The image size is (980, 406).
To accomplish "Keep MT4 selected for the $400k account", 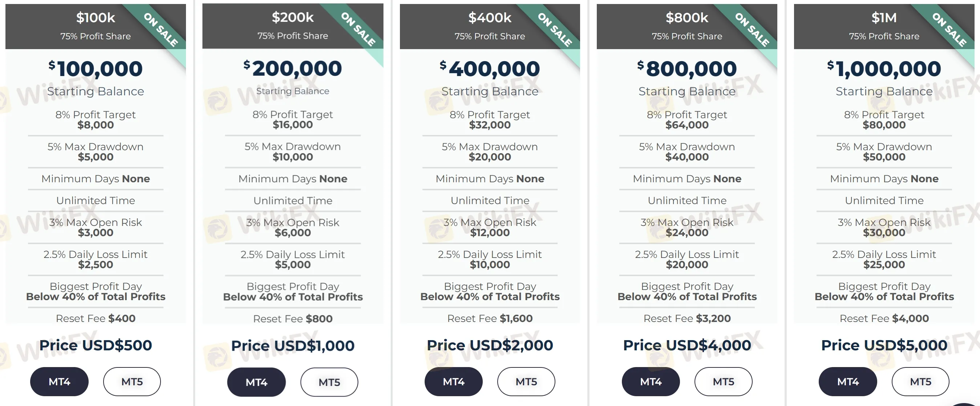I will [x=453, y=382].
